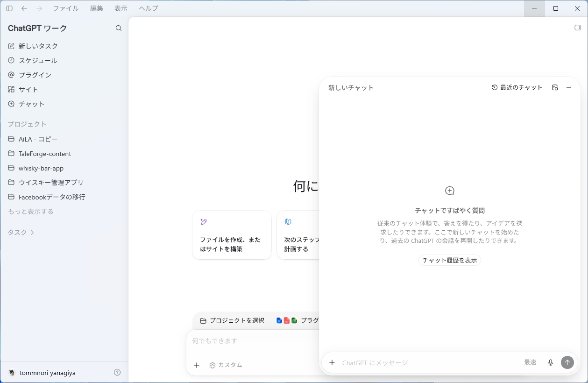Click the プロジェクト section header
The height and width of the screenshot is (383, 588).
27,124
